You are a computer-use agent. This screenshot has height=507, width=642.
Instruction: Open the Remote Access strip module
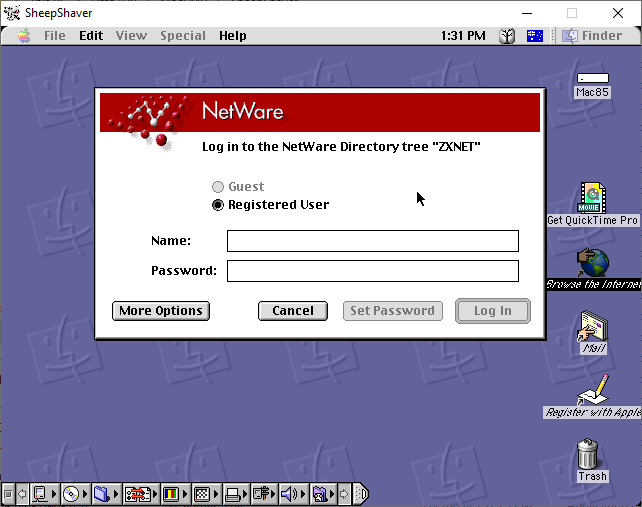(264, 494)
